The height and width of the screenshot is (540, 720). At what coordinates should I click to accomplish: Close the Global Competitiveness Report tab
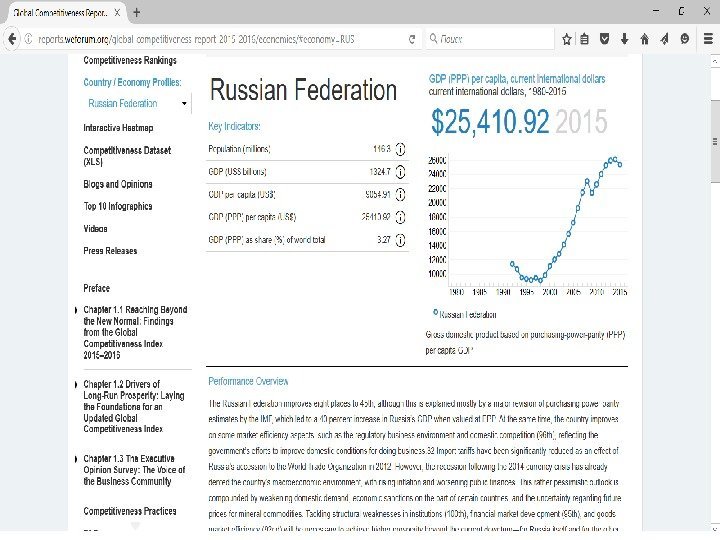coord(117,13)
